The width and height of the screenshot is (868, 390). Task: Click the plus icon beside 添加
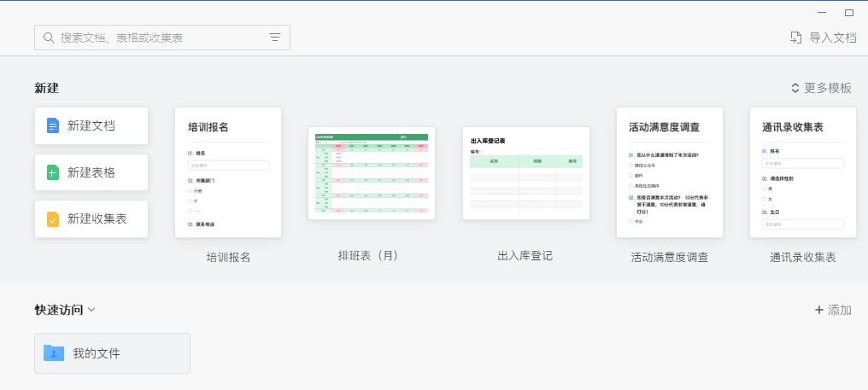(818, 310)
